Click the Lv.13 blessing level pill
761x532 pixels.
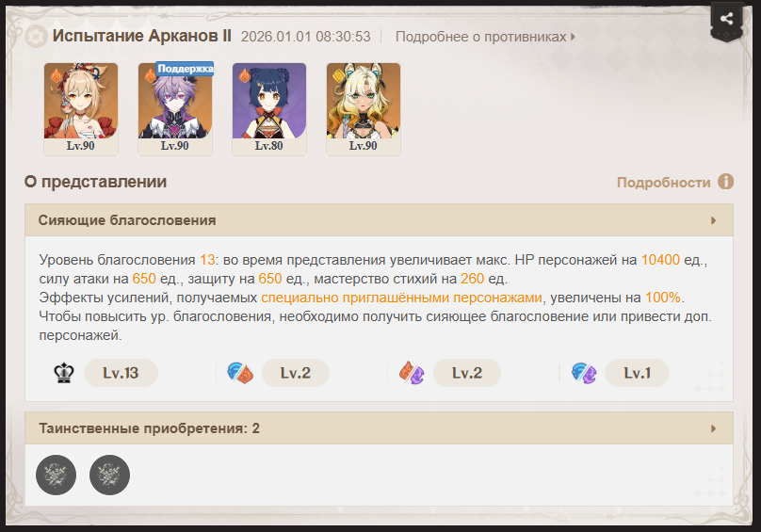point(121,373)
